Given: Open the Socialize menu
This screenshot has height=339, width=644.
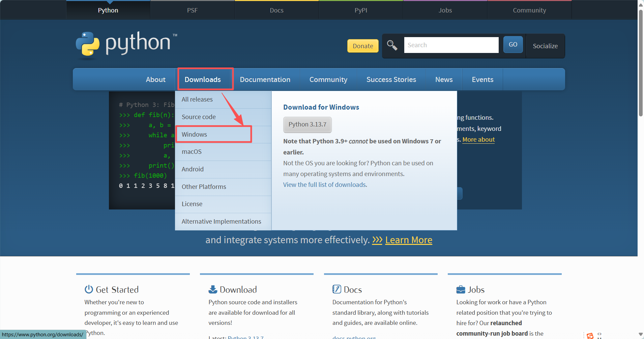Looking at the screenshot, I should coord(545,46).
